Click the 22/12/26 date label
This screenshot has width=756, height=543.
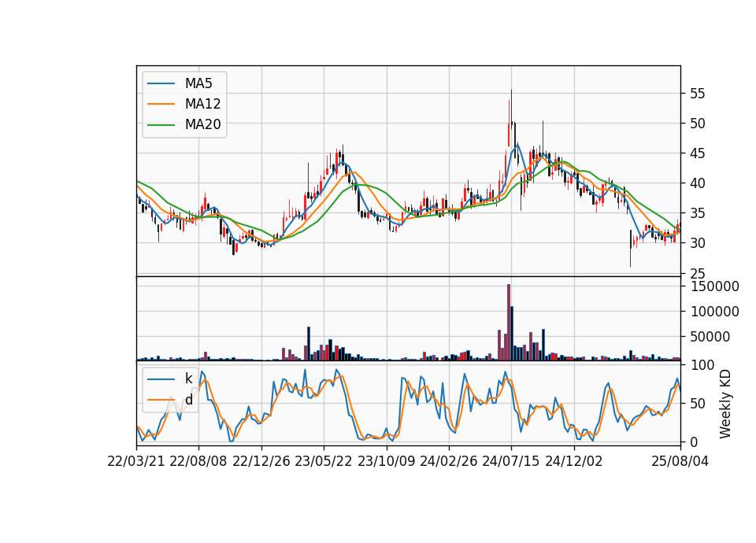click(261, 462)
